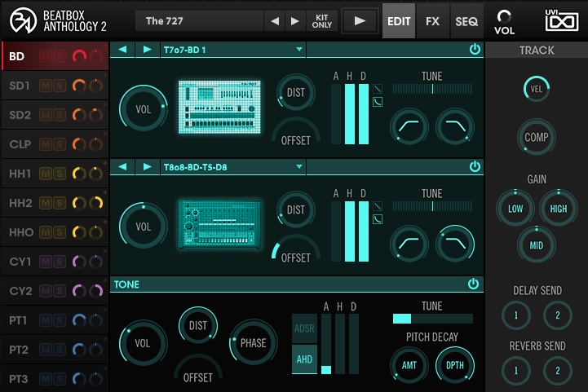Click the low-pass filter knob in T7o7 layer
Viewport: 588px width, 392px height.
(454, 126)
